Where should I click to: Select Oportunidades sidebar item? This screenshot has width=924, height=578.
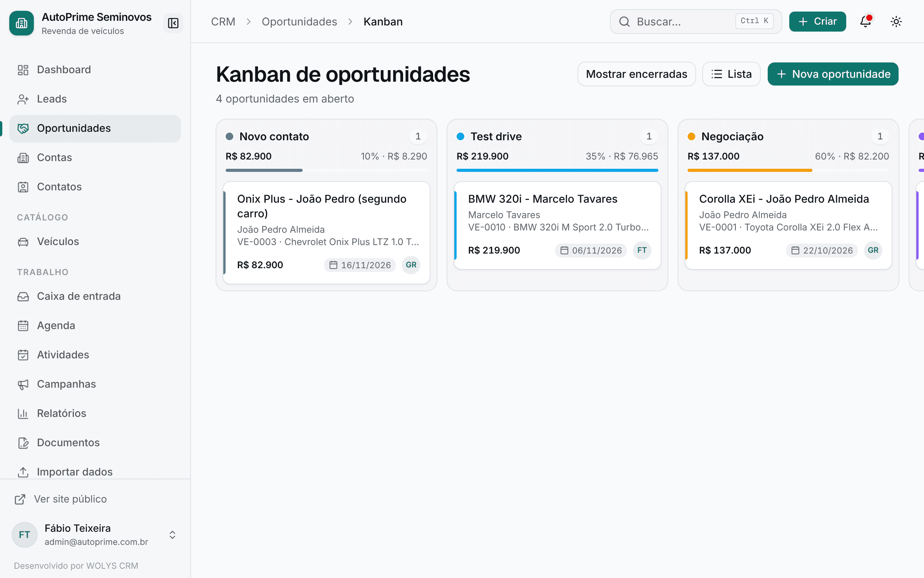click(95, 128)
